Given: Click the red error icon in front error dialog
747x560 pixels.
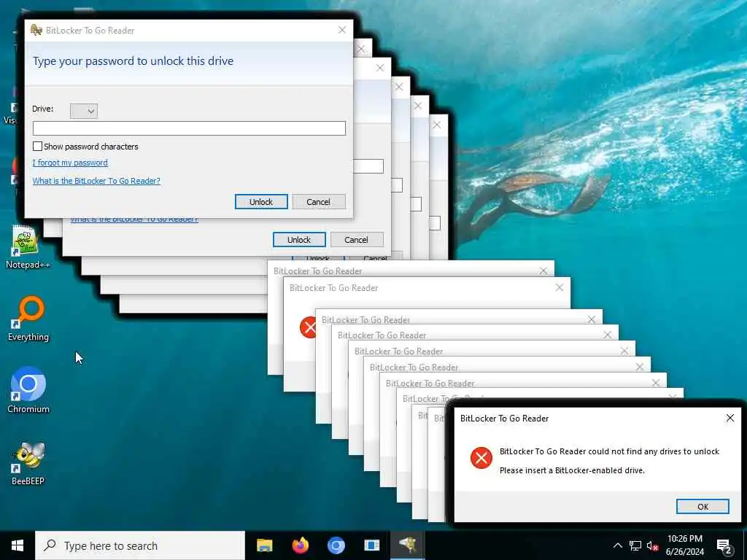Looking at the screenshot, I should pyautogui.click(x=481, y=458).
